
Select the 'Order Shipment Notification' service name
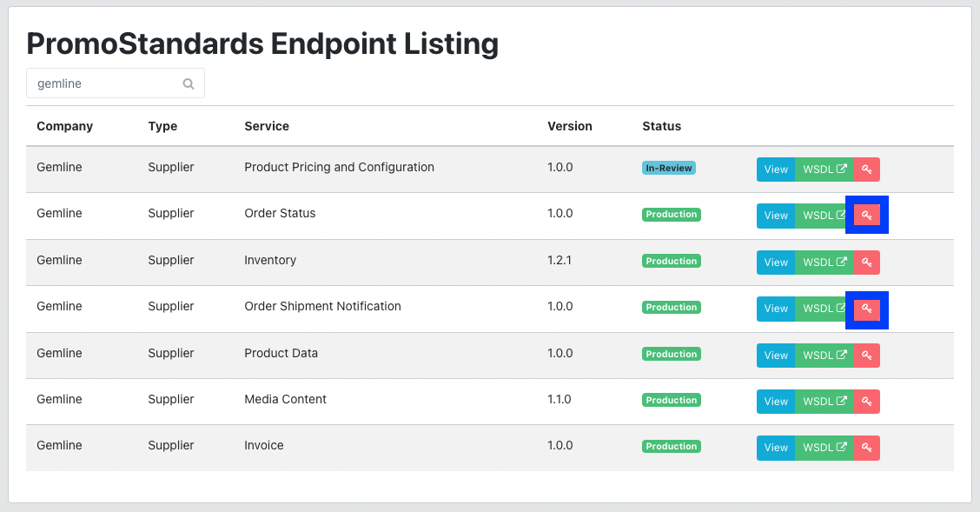tap(322, 306)
